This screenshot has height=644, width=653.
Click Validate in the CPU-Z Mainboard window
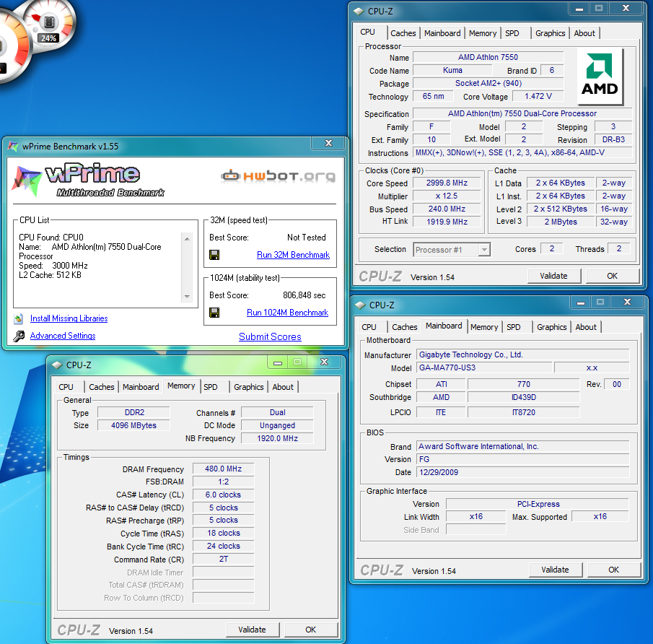pyautogui.click(x=555, y=570)
